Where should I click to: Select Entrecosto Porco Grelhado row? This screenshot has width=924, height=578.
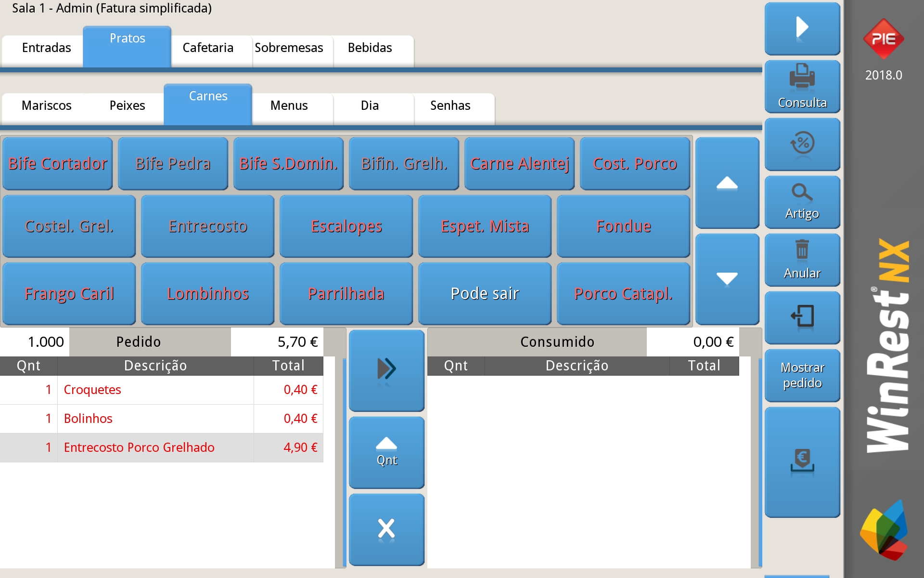click(162, 447)
